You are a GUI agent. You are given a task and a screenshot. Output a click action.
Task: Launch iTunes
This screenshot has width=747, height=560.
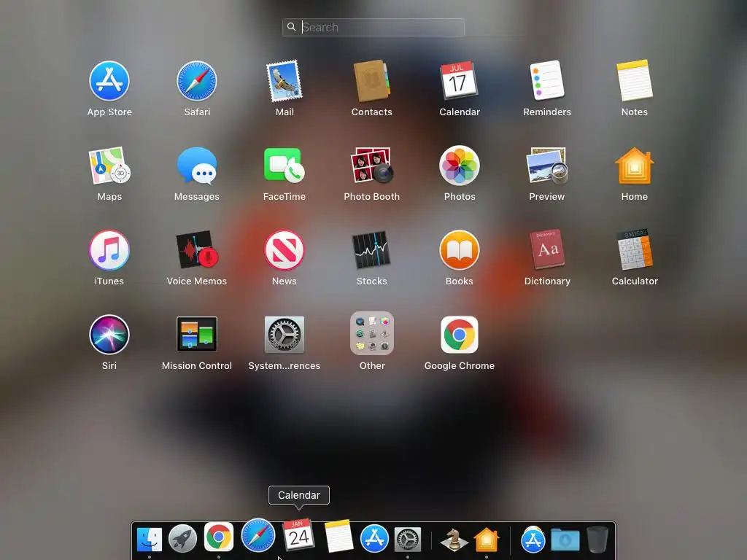click(109, 250)
